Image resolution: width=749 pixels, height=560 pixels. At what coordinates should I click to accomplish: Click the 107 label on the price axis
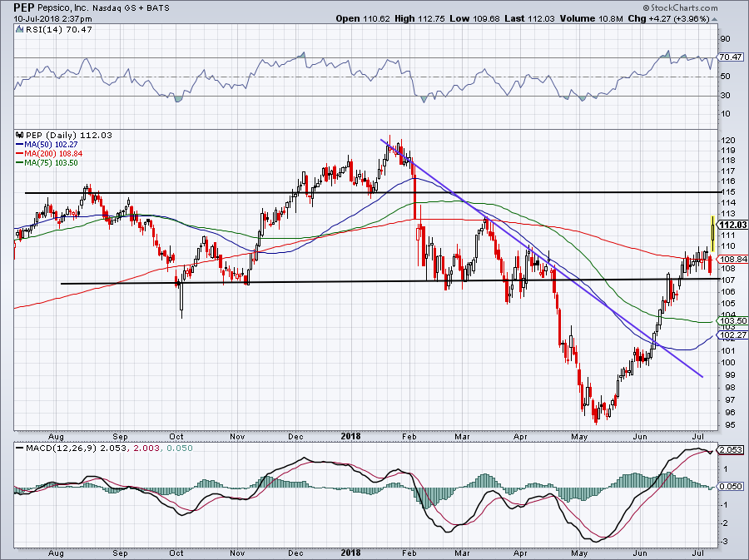[x=728, y=280]
